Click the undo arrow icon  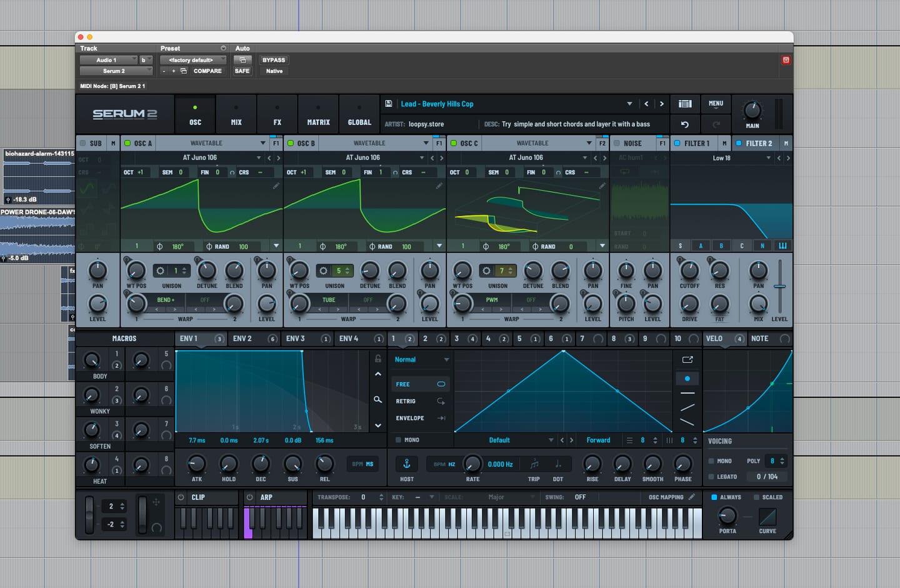684,124
